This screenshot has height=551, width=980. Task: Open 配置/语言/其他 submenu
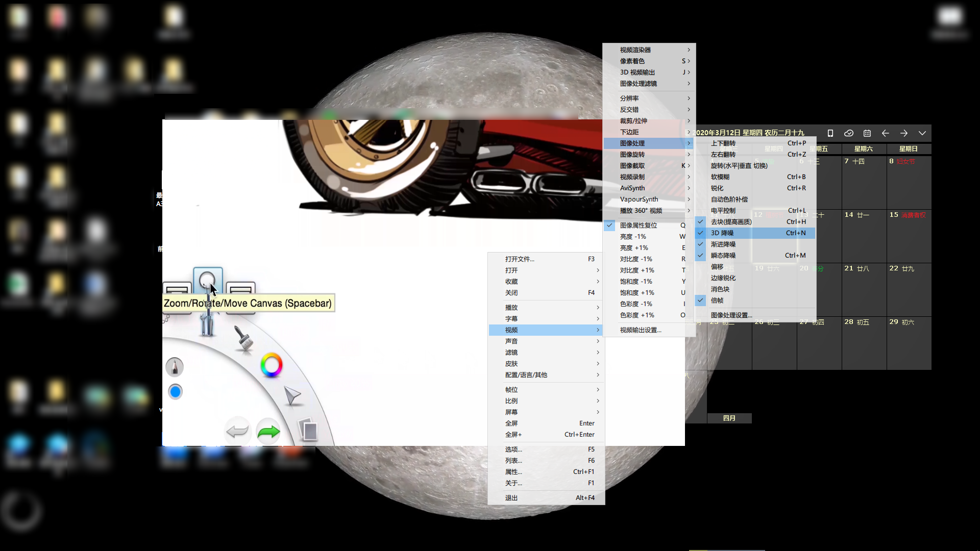[546, 375]
